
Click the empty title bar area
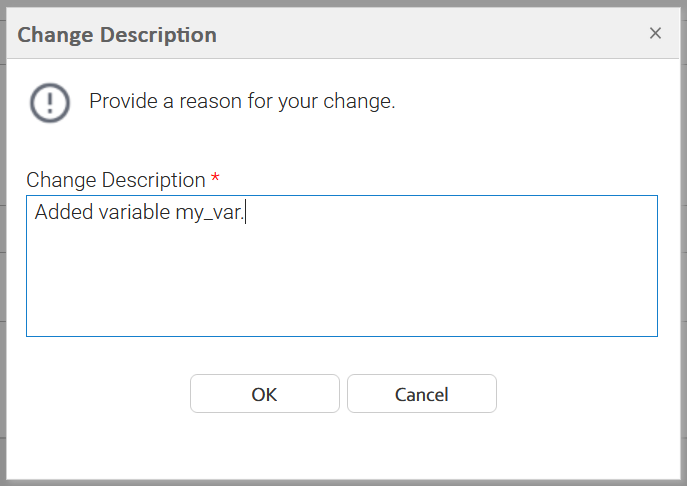pos(430,34)
